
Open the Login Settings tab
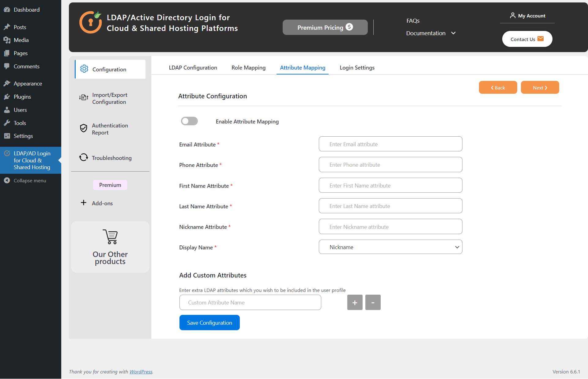[x=357, y=67]
